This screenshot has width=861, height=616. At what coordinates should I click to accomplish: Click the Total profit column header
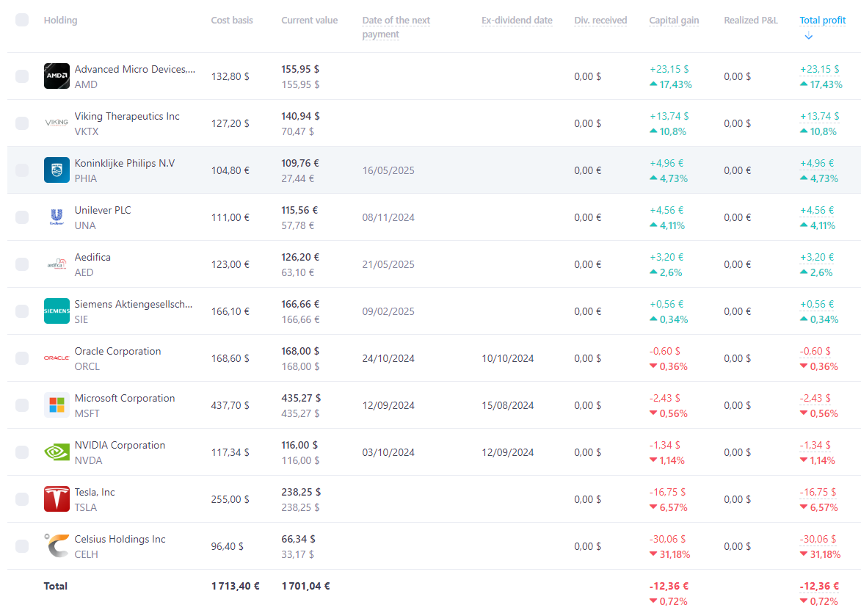click(x=822, y=21)
